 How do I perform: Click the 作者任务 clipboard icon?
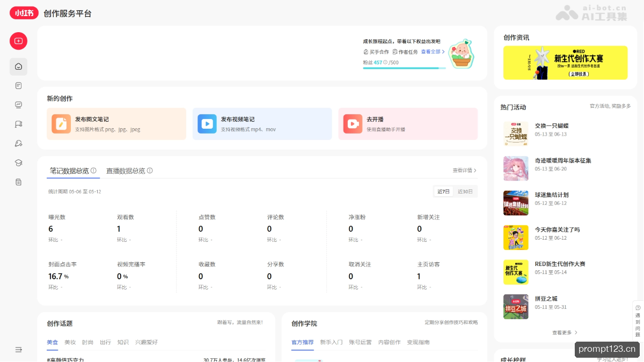click(395, 52)
